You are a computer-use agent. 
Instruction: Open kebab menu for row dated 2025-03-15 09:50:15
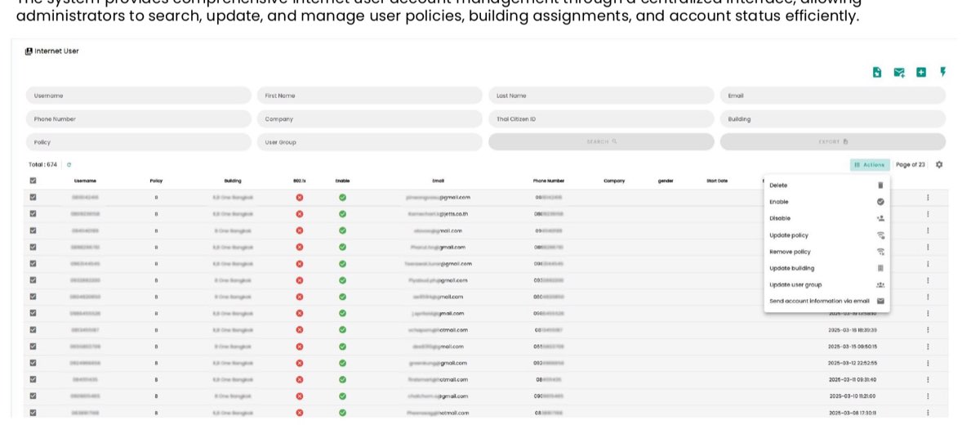pos(928,347)
